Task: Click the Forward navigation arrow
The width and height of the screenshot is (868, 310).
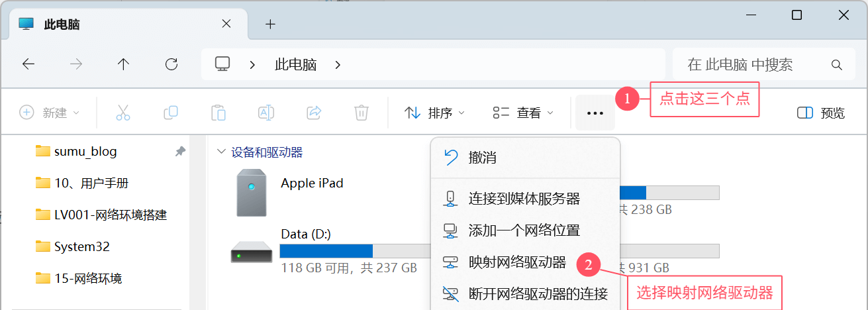Action: coord(76,64)
